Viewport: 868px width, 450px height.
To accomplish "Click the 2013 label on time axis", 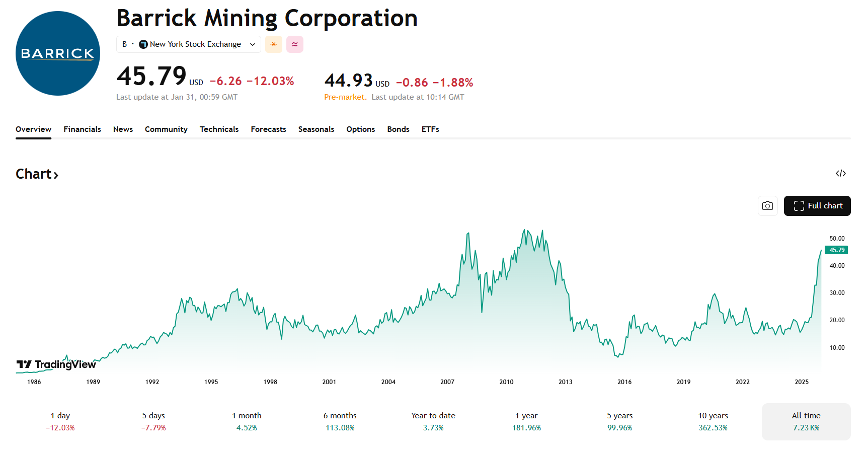I will click(566, 382).
